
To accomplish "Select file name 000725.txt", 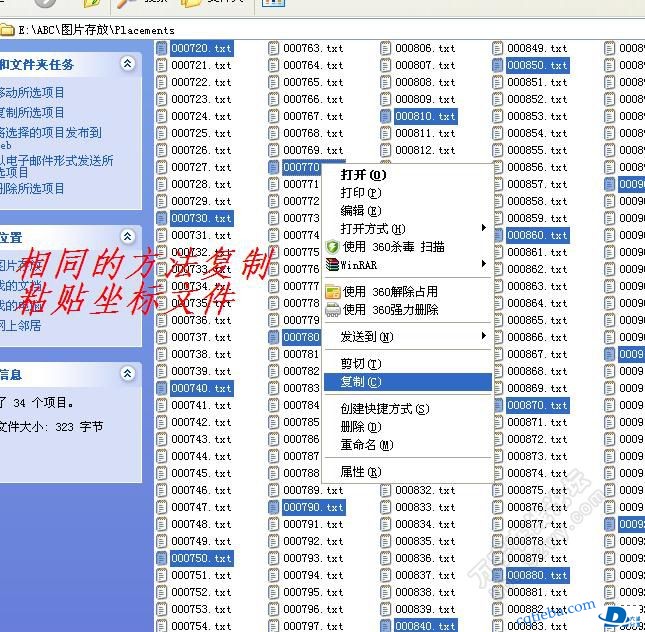I will (202, 133).
